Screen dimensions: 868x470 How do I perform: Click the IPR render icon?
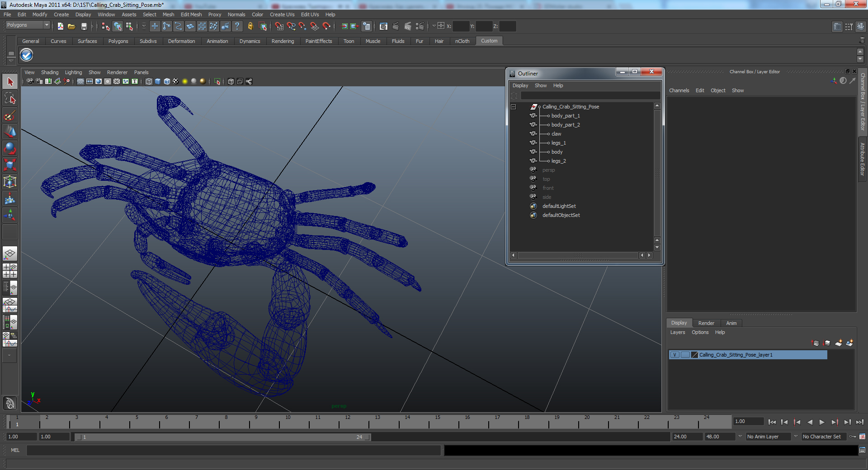[408, 26]
